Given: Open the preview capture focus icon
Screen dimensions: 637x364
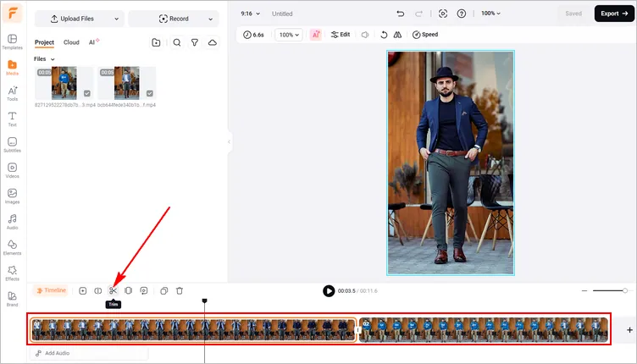Looking at the screenshot, I should (443, 14).
